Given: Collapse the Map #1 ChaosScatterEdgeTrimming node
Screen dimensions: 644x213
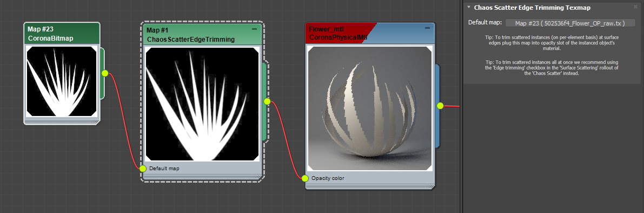Looking at the screenshot, I should point(254,29).
